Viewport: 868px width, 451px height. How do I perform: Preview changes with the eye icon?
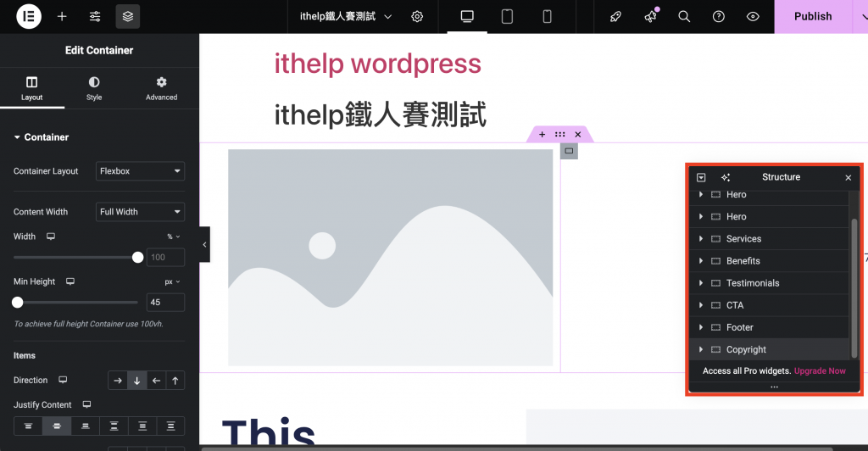[x=753, y=17]
